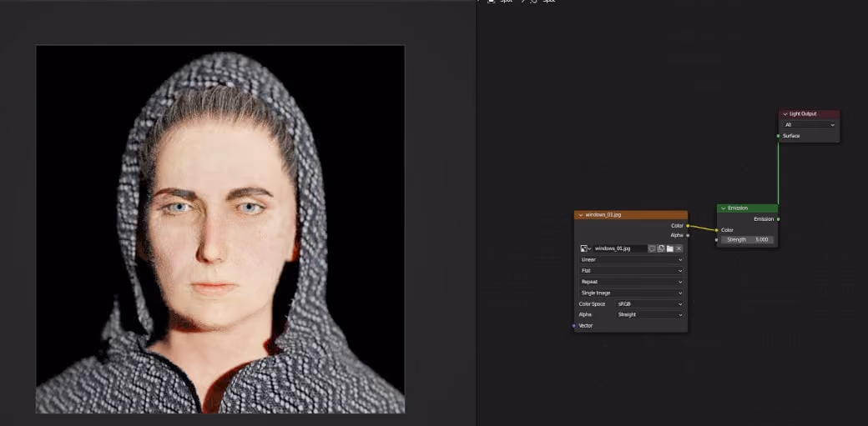Image resolution: width=868 pixels, height=426 pixels.
Task: Select the Emission node header title
Action: pyautogui.click(x=738, y=208)
